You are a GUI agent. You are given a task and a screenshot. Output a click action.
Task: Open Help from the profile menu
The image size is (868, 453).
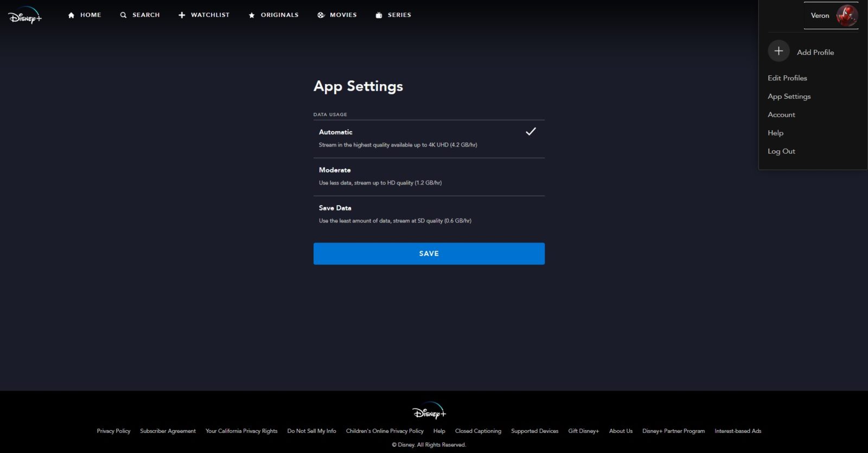pos(775,133)
